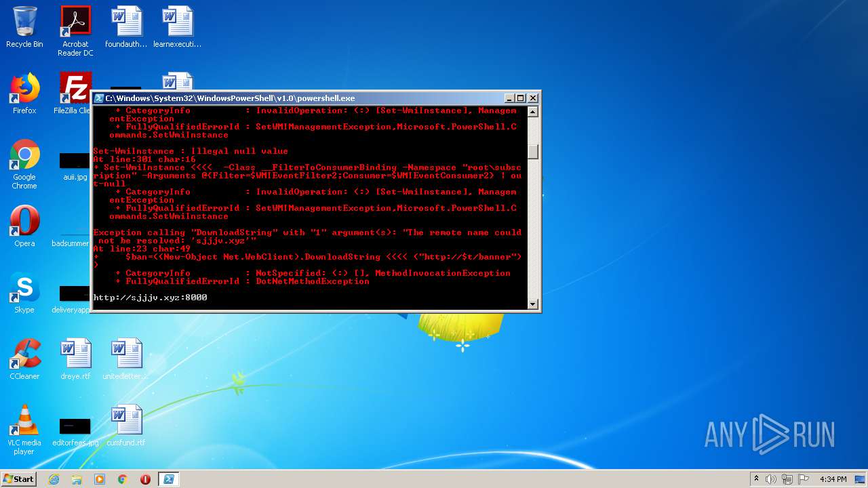The height and width of the screenshot is (488, 868).
Task: Open the Recycle Bin desktop icon
Action: [24, 27]
